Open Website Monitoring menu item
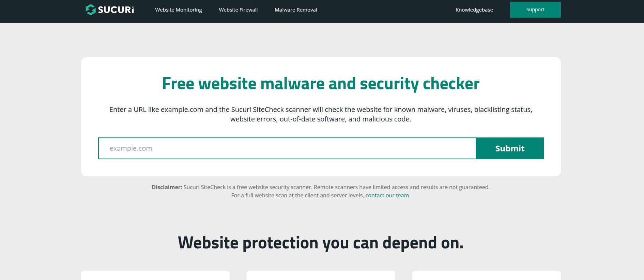The height and width of the screenshot is (280, 644). click(x=179, y=10)
